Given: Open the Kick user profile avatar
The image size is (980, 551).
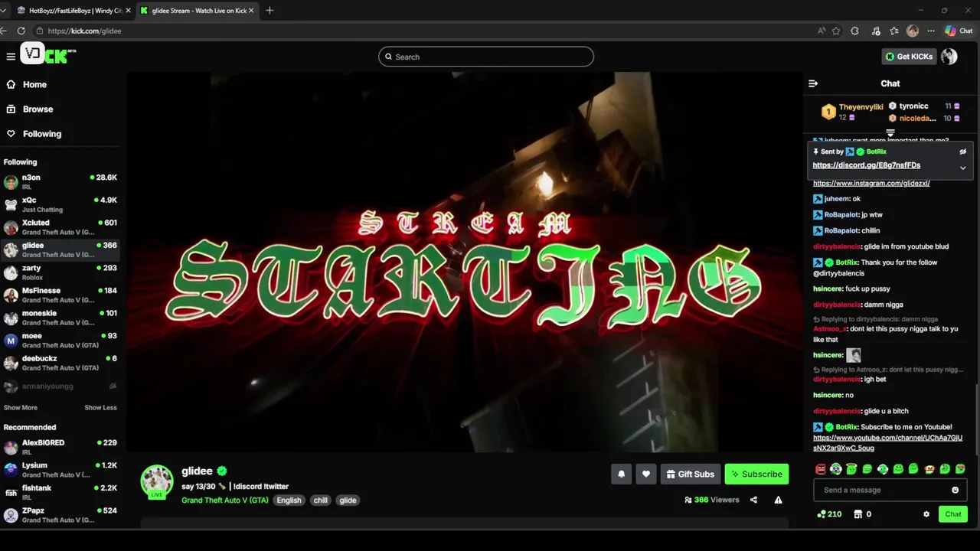Looking at the screenshot, I should (949, 57).
